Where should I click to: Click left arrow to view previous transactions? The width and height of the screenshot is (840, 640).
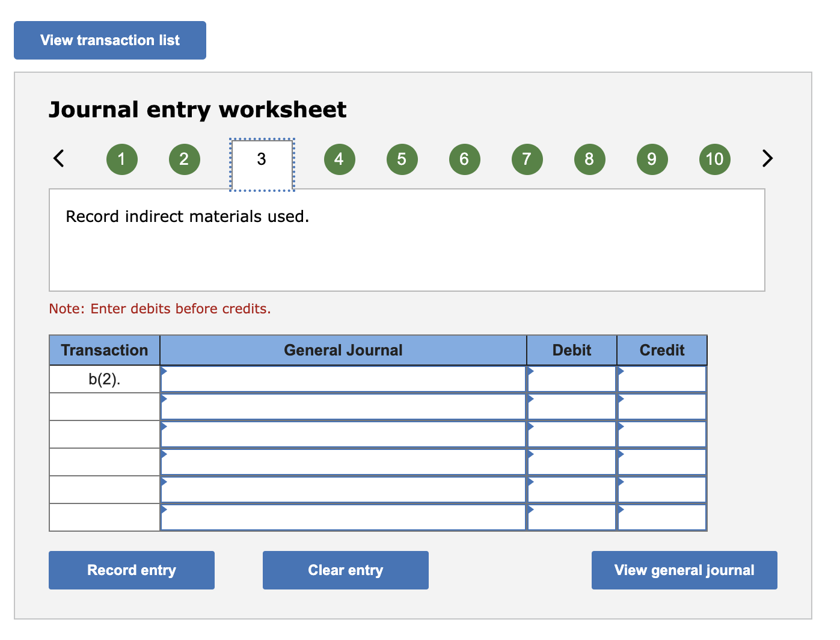(58, 159)
